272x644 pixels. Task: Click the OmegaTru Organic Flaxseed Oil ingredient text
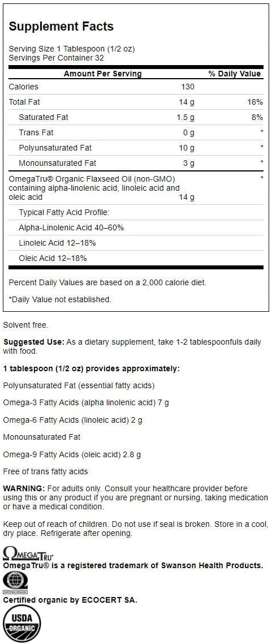(95, 188)
